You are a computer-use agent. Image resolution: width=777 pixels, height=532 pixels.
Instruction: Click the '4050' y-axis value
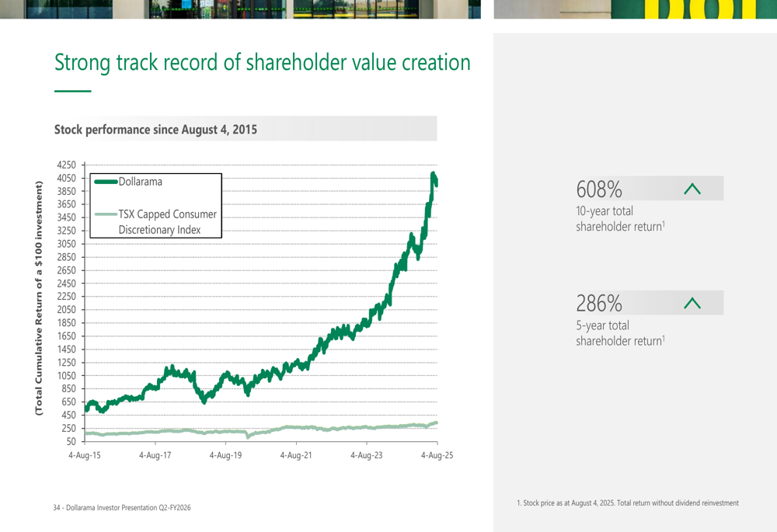(x=66, y=179)
